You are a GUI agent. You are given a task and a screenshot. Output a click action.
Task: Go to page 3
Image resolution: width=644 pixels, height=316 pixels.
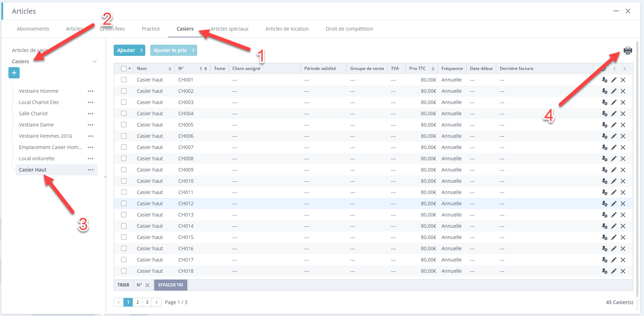(147, 302)
